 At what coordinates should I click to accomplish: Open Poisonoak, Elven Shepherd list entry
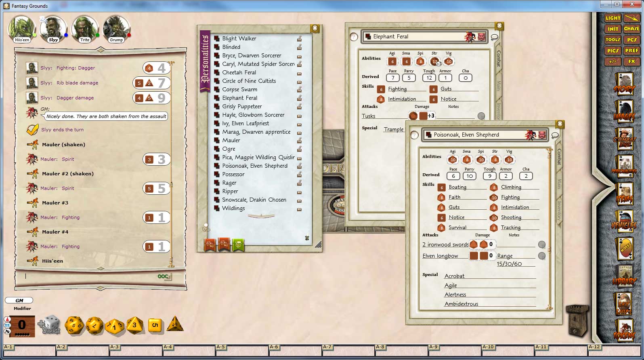(255, 166)
